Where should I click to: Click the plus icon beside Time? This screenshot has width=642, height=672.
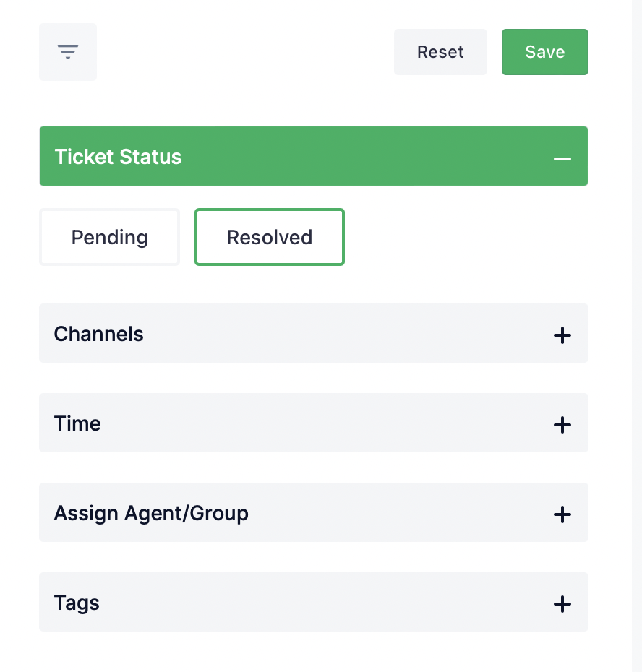562,425
